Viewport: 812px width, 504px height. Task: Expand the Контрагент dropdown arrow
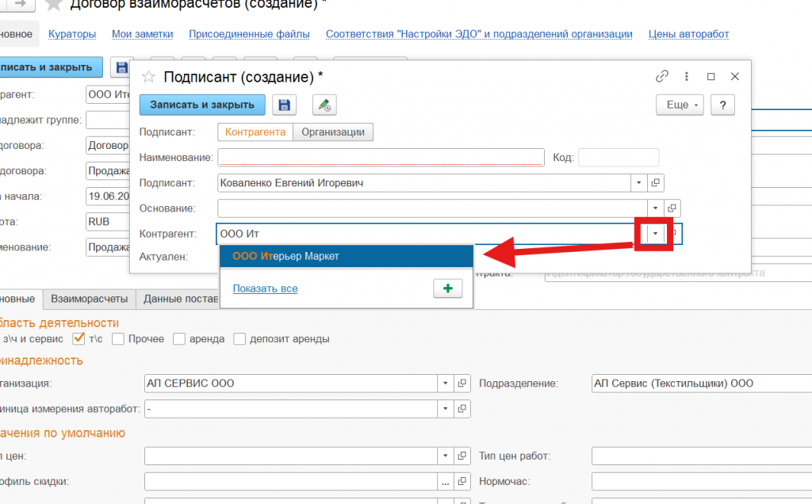click(655, 234)
